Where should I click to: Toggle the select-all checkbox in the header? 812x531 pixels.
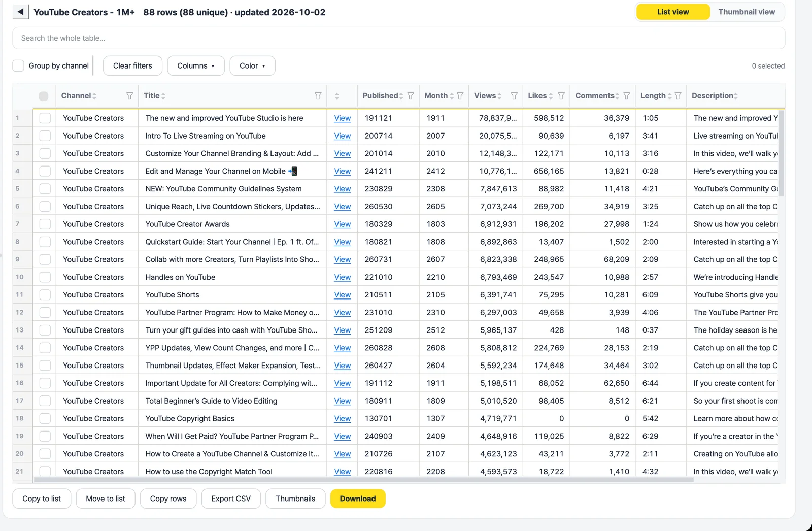click(x=44, y=96)
